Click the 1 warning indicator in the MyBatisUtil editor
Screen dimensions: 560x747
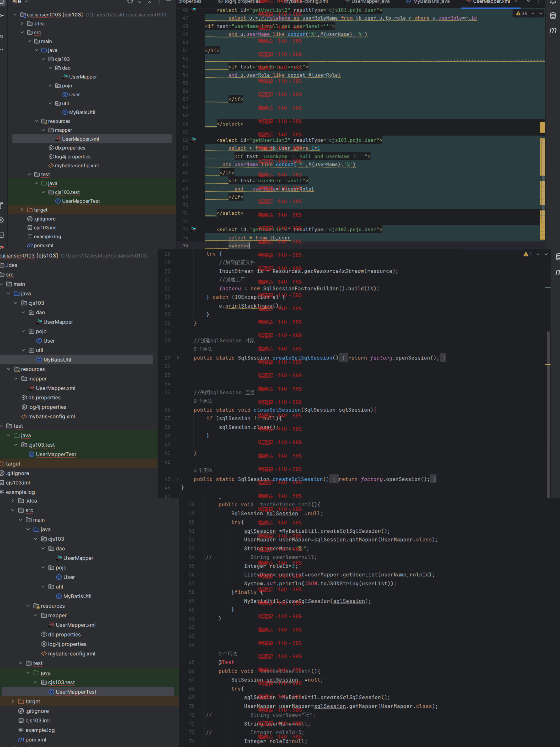pos(527,254)
